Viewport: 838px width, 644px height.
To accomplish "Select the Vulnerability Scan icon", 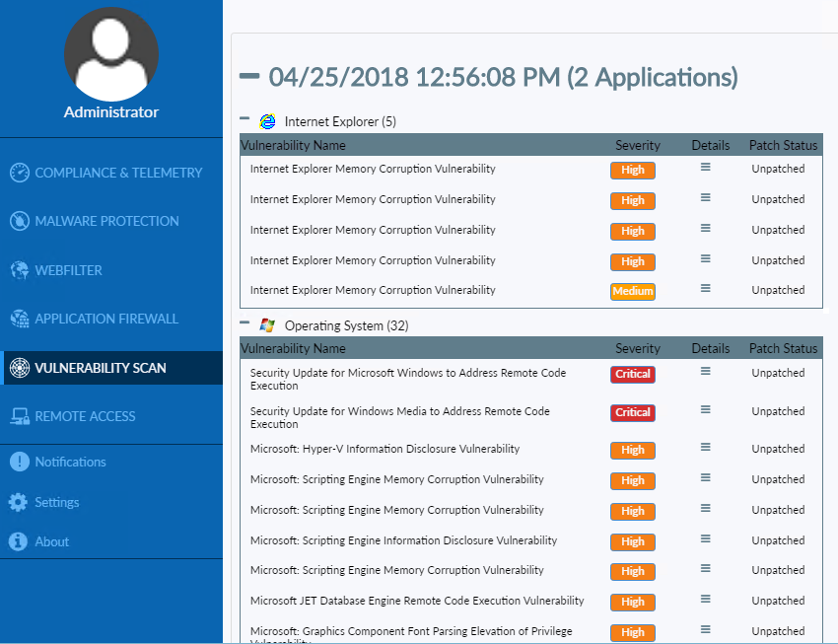I will (x=20, y=367).
